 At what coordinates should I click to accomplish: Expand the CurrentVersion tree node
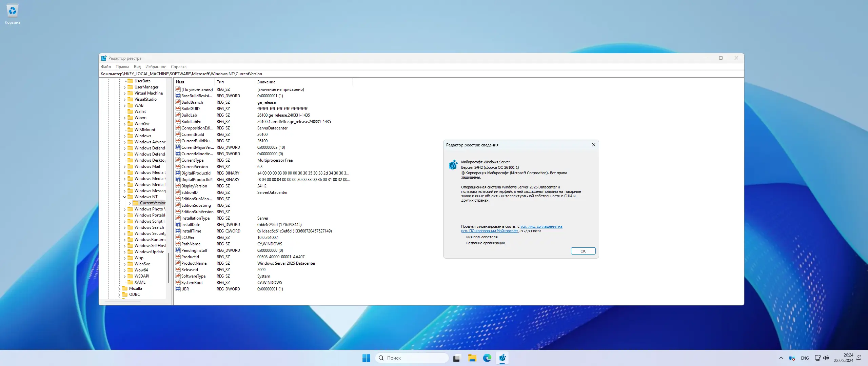[130, 203]
